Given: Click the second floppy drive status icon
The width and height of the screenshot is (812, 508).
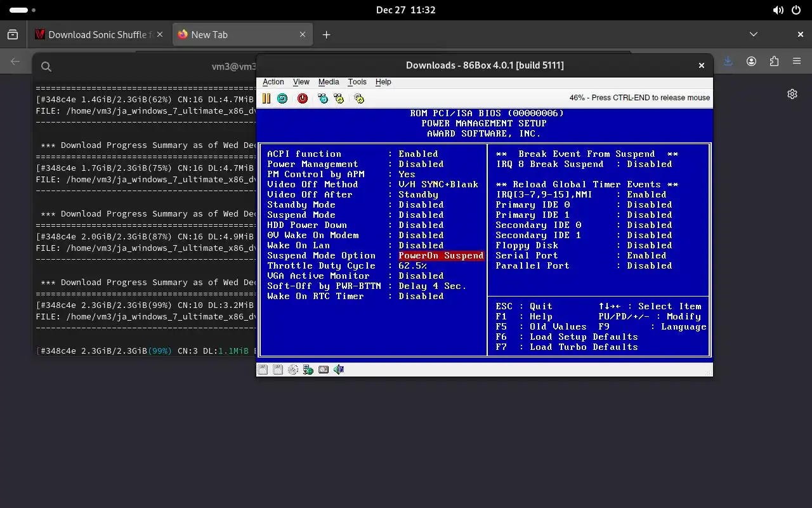Looking at the screenshot, I should click(x=278, y=370).
